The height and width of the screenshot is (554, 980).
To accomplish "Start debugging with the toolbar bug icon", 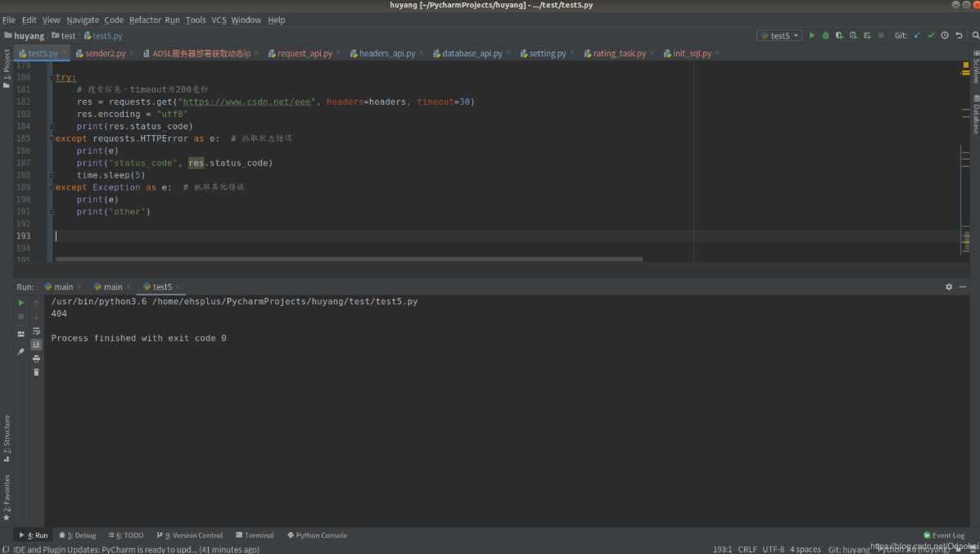I will 825,35.
